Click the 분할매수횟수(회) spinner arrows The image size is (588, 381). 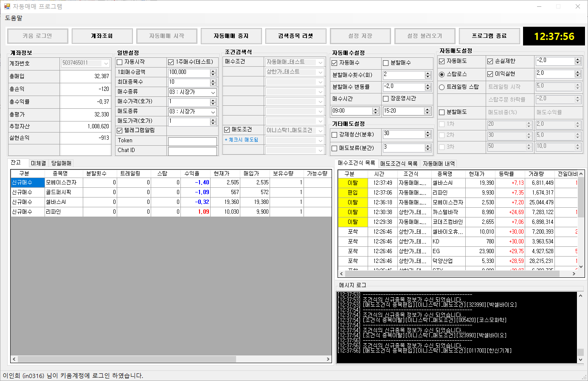click(x=428, y=75)
